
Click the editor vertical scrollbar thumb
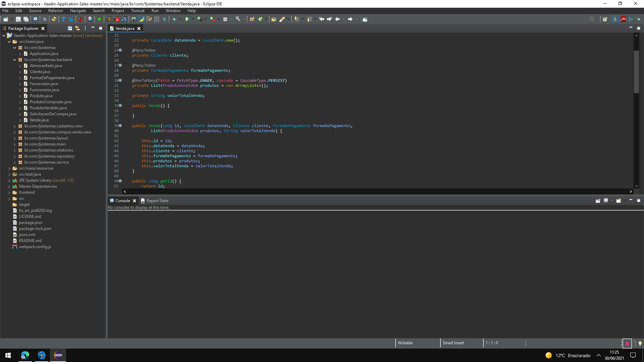636,71
